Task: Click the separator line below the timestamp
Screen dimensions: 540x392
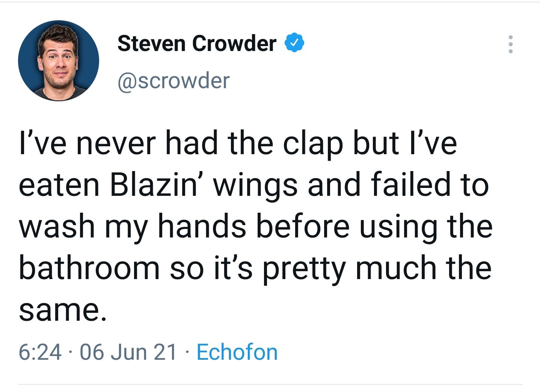Action: (x=270, y=383)
